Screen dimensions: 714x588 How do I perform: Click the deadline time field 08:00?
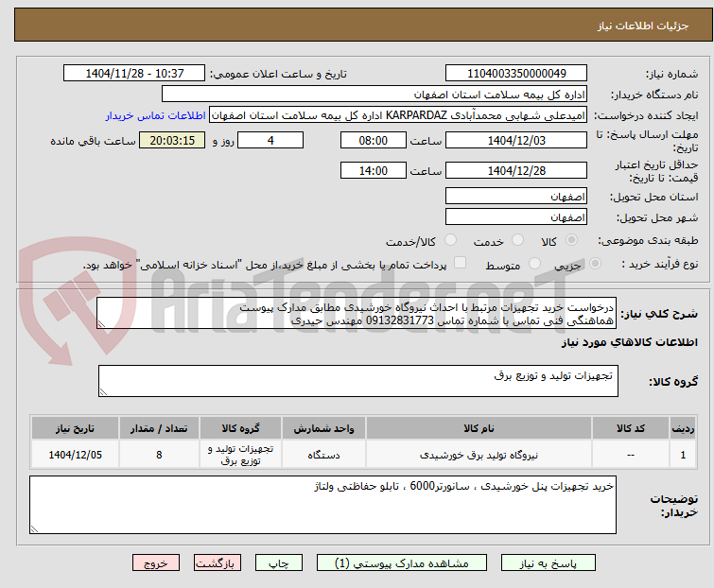[x=373, y=140]
